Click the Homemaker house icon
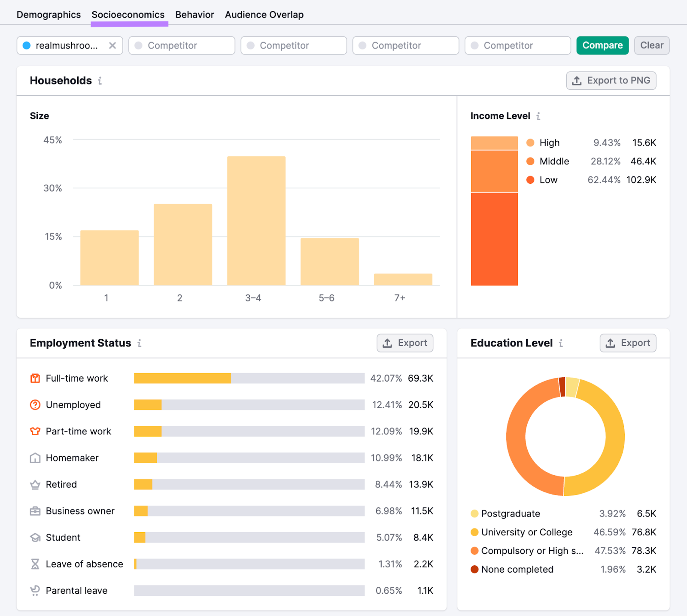This screenshot has width=687, height=616. [x=35, y=458]
